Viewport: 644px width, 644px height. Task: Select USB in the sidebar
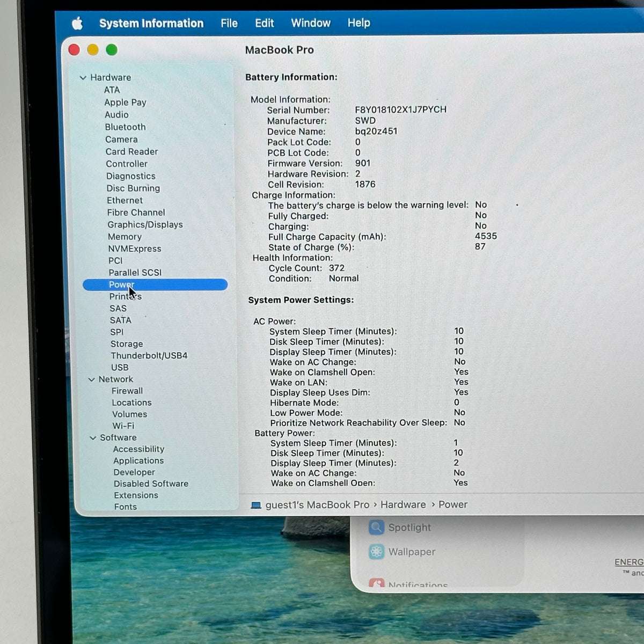coord(120,368)
